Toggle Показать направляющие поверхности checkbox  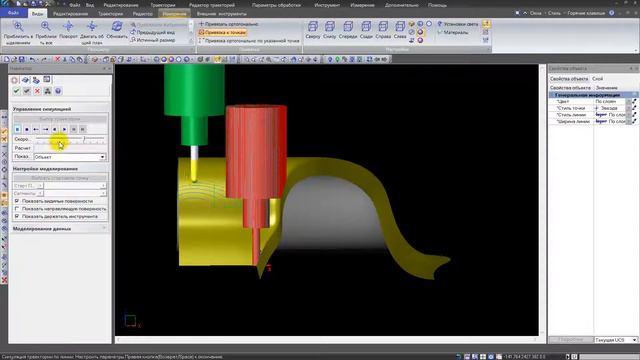coord(17,209)
